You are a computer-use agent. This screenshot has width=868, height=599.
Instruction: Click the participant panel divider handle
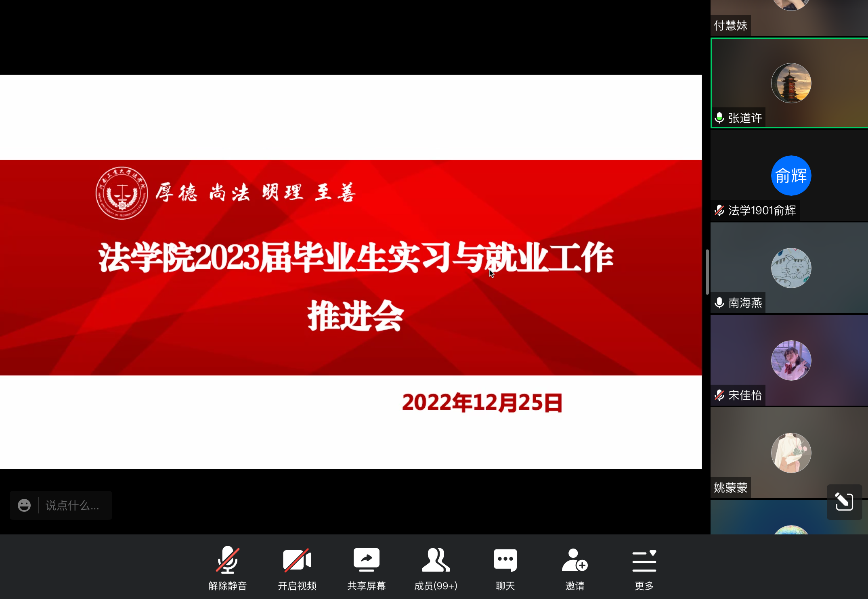[x=707, y=272]
